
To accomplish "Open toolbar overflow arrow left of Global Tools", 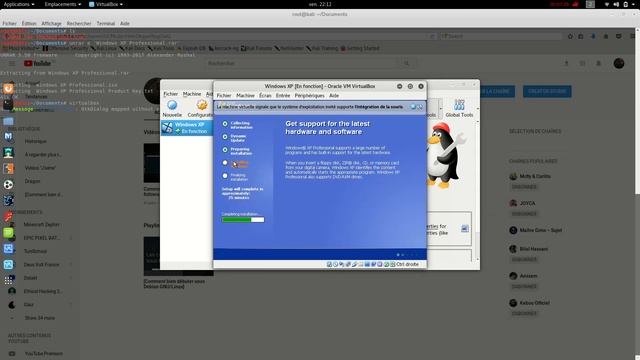I will (440, 109).
